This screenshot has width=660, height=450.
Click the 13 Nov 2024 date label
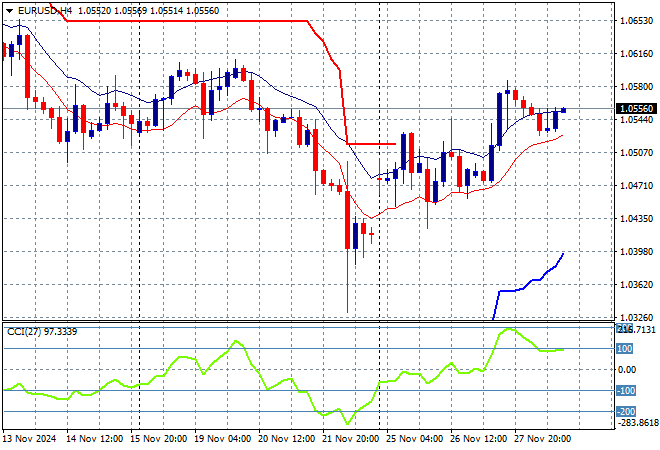coord(29,439)
